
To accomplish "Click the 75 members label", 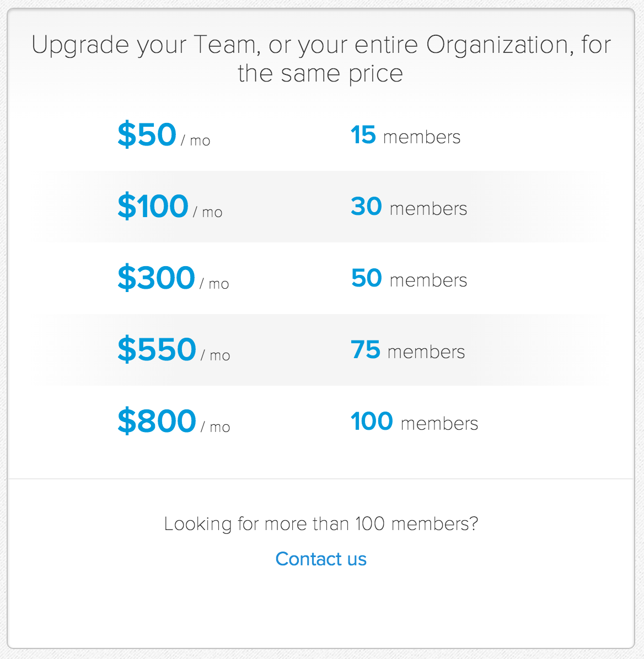I will coord(408,350).
